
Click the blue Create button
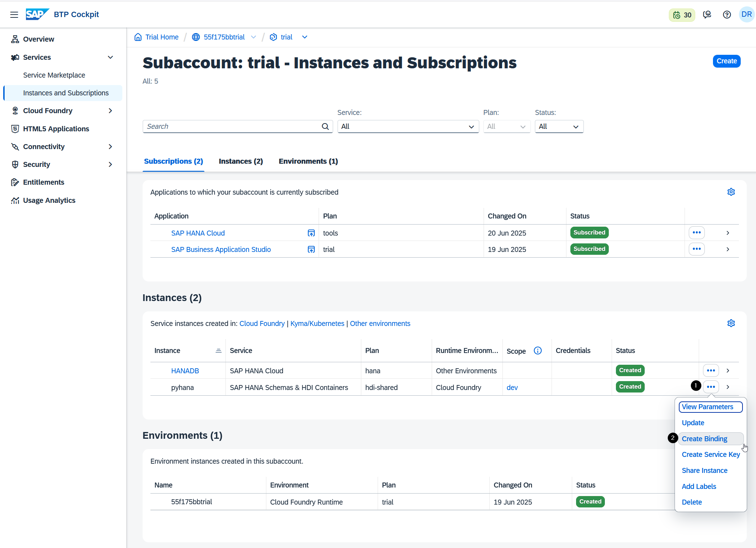(x=726, y=61)
